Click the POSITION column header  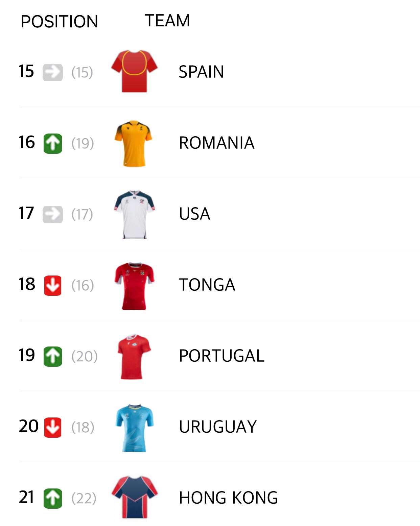coord(59,22)
